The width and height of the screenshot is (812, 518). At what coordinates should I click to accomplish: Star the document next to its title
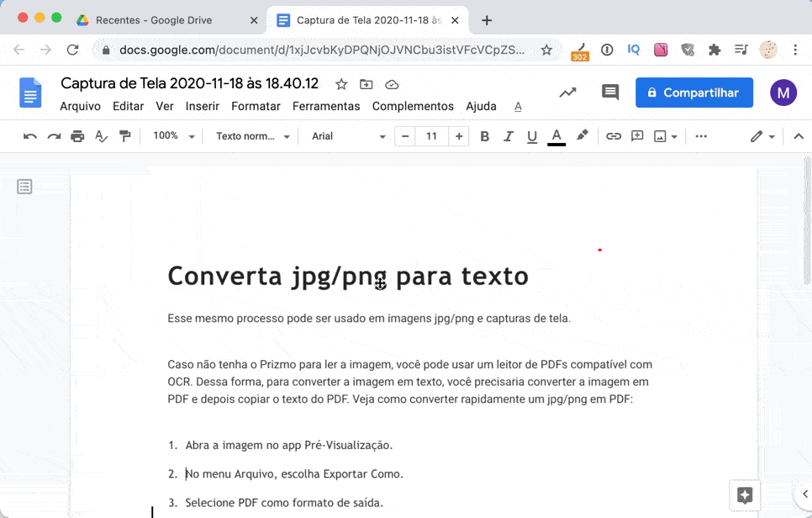pos(340,84)
